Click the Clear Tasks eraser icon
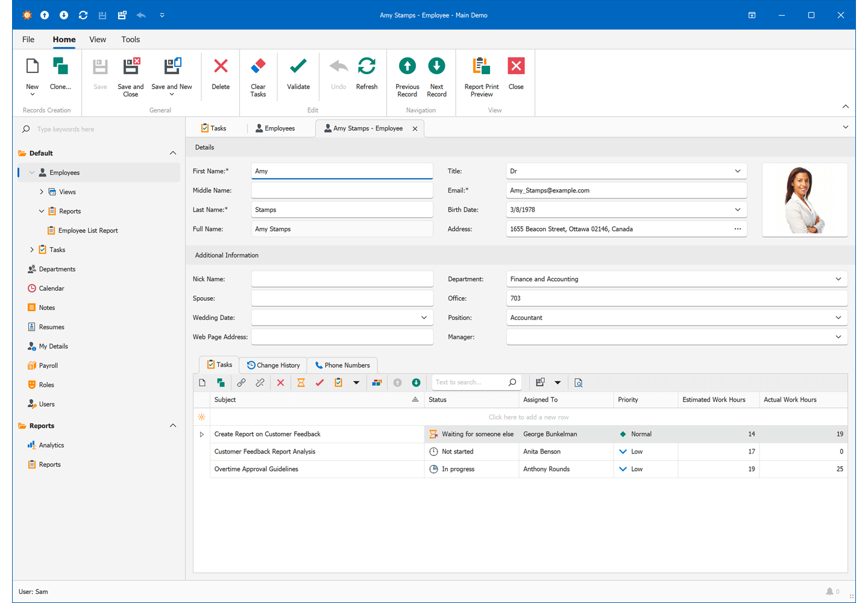The image size is (868, 603). pyautogui.click(x=258, y=66)
